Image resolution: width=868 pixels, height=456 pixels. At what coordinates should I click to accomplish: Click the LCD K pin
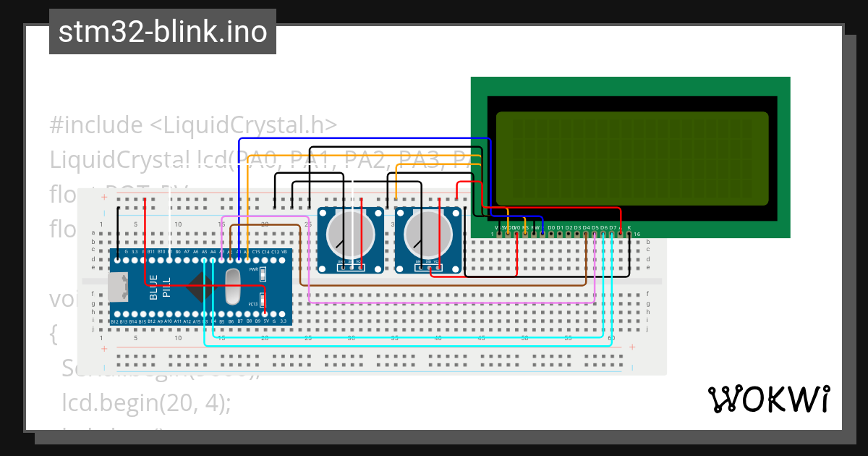pyautogui.click(x=629, y=234)
